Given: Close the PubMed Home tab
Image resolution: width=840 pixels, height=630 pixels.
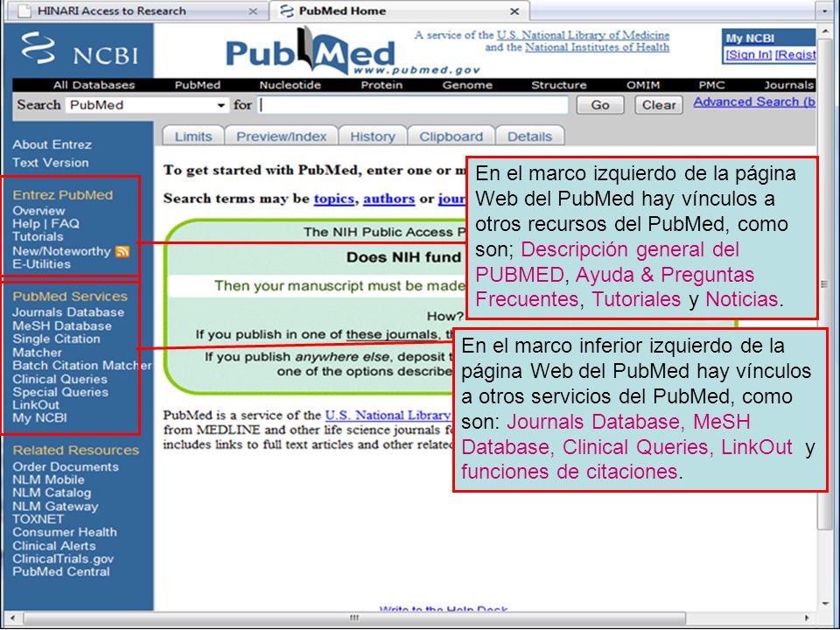Looking at the screenshot, I should pyautogui.click(x=514, y=11).
